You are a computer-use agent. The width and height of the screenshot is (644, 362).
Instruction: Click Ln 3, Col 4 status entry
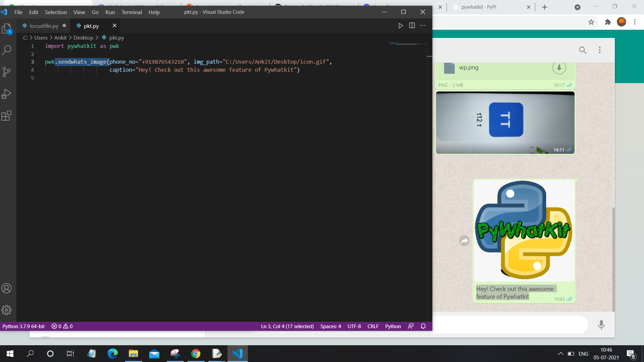coord(287,326)
